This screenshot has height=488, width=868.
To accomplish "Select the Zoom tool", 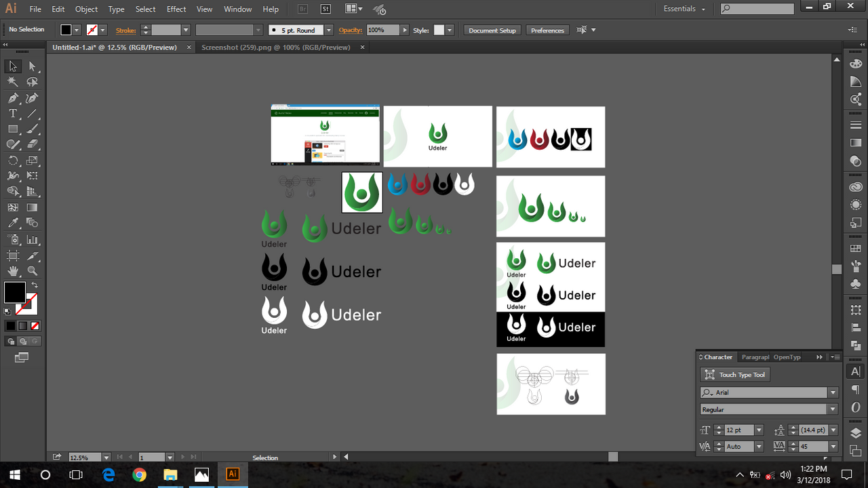I will click(x=32, y=271).
